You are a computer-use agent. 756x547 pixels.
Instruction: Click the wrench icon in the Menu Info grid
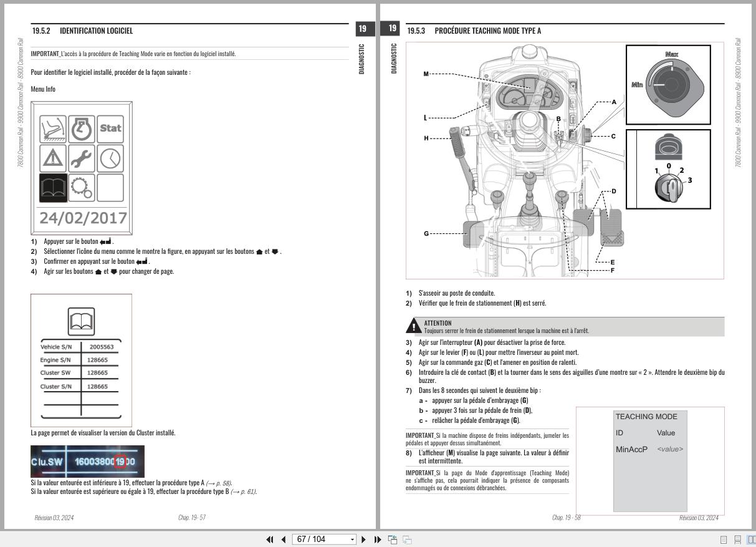80,158
